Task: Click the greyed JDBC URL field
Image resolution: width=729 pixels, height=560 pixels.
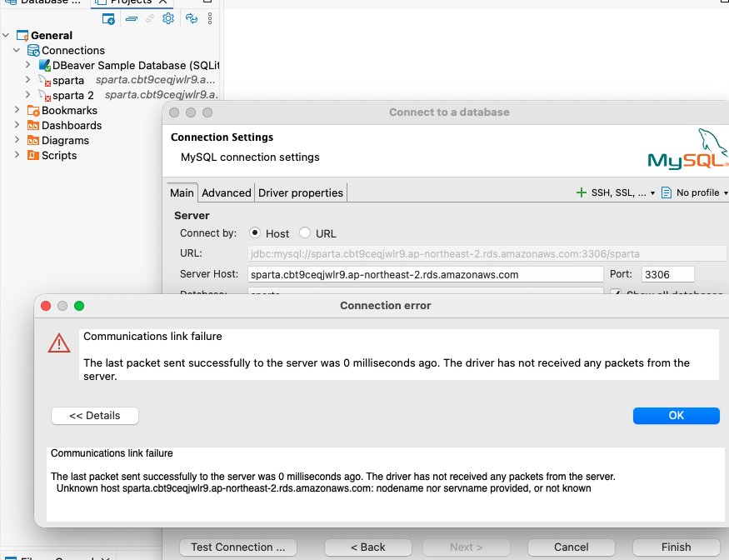Action: click(x=487, y=254)
